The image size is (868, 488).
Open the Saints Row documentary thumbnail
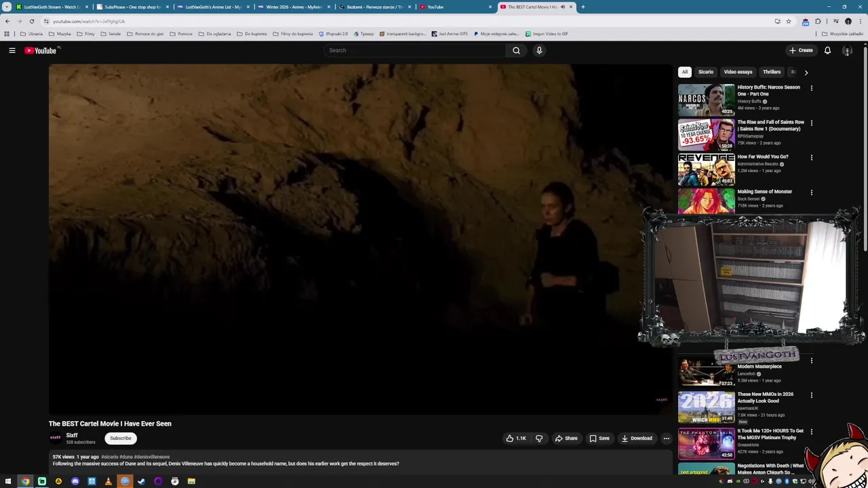click(706, 135)
